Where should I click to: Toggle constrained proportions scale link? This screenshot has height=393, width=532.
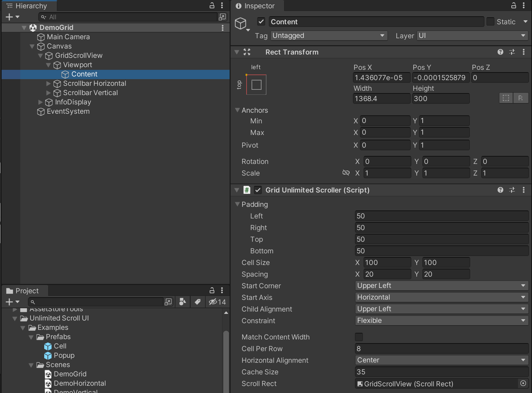click(346, 173)
